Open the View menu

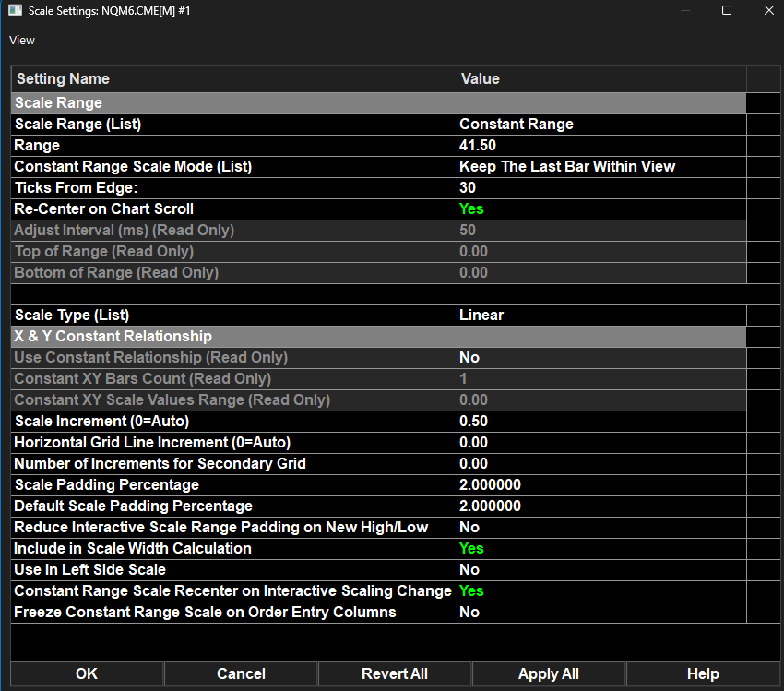pyautogui.click(x=22, y=41)
